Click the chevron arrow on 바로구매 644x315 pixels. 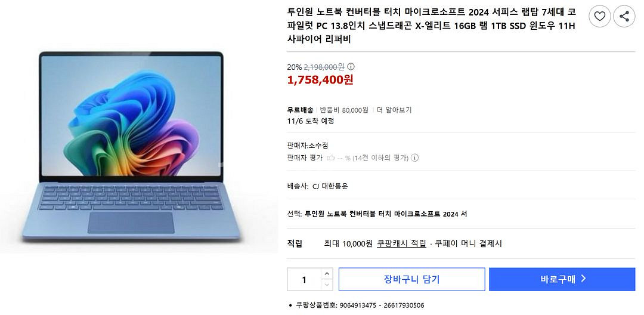tap(583, 279)
